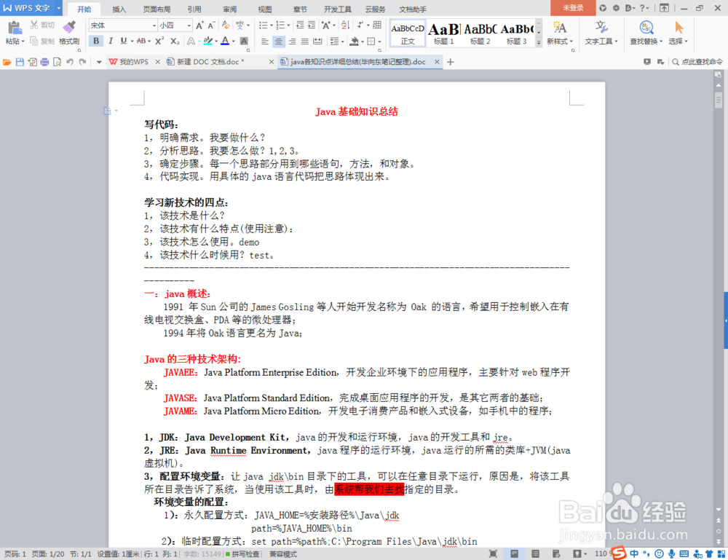This screenshot has width=728, height=560.
Task: Click the Export to PDF icon
Action: point(32,62)
